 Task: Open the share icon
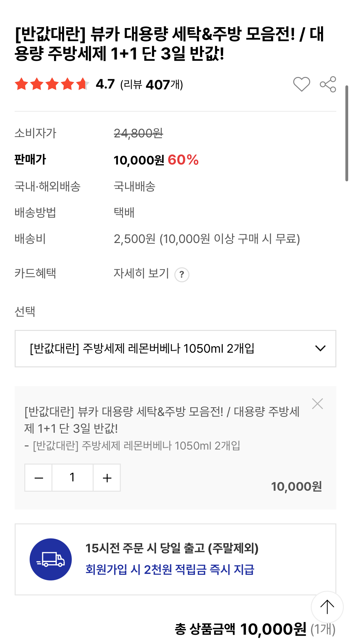point(328,84)
